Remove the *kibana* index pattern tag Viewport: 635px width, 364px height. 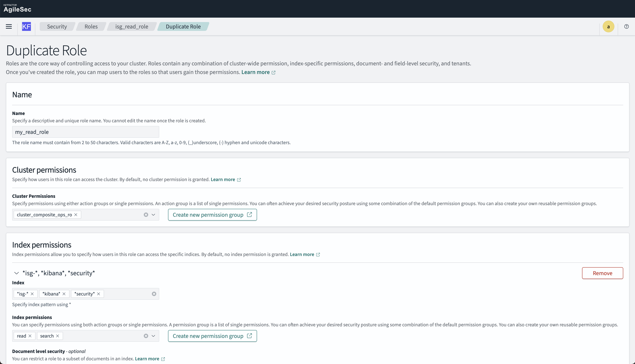point(64,294)
